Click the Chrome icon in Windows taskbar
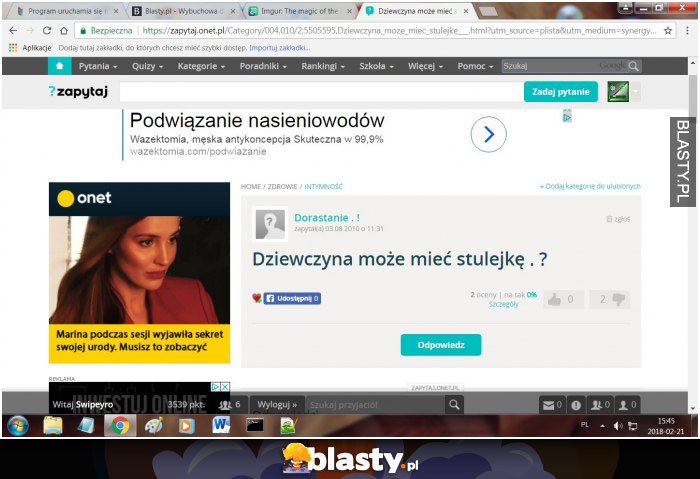The image size is (700, 479). click(119, 425)
